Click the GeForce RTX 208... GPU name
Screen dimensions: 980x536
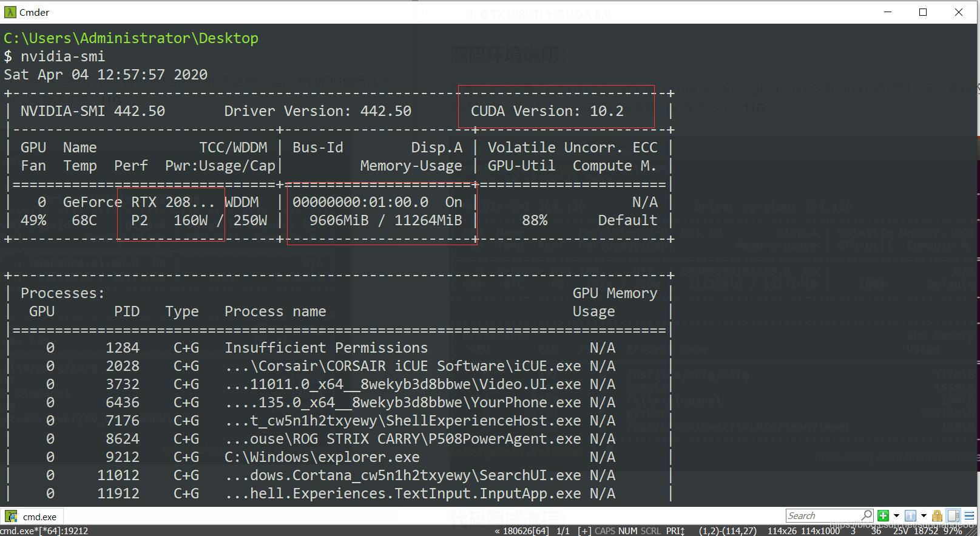pyautogui.click(x=139, y=202)
